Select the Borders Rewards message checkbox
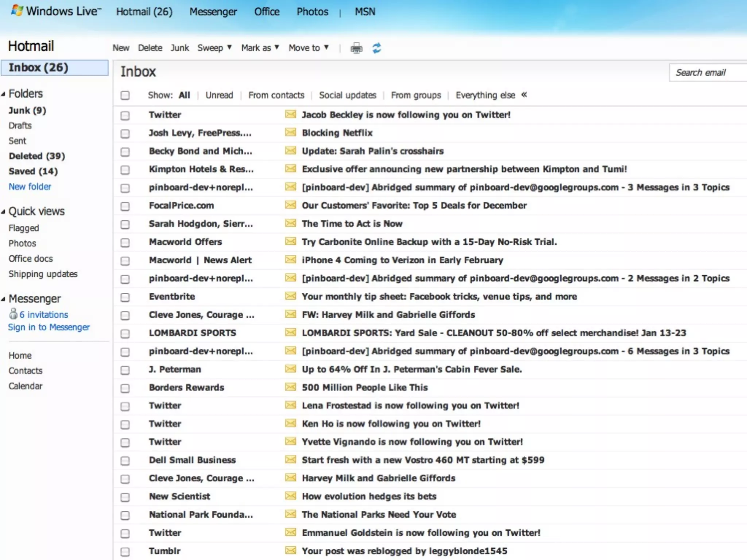747x560 pixels. pyautogui.click(x=125, y=388)
